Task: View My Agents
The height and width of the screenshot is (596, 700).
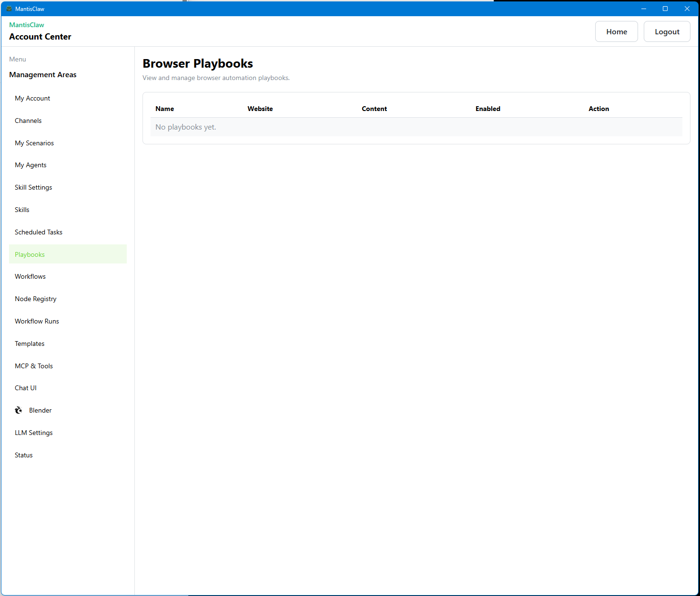Action: click(x=30, y=165)
